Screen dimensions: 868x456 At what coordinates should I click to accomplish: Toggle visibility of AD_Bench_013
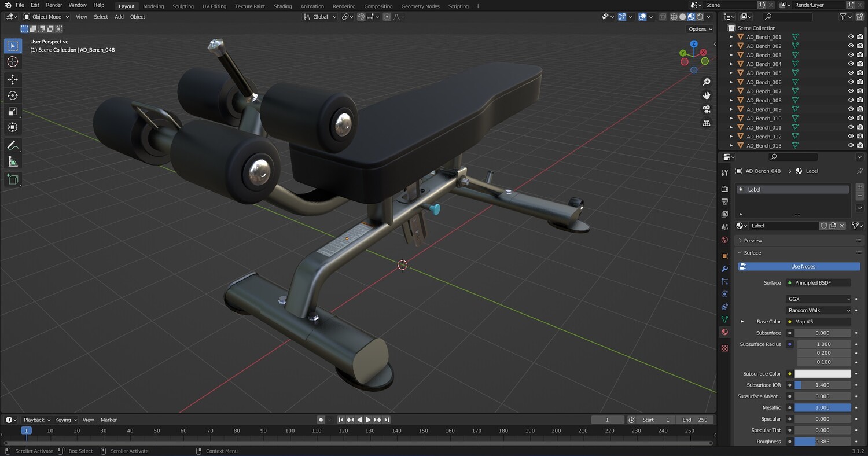(x=851, y=145)
